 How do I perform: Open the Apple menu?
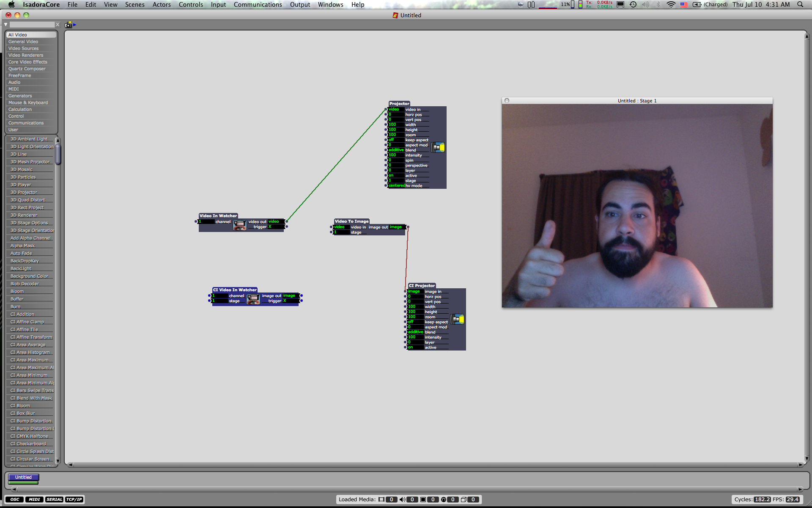pos(11,5)
